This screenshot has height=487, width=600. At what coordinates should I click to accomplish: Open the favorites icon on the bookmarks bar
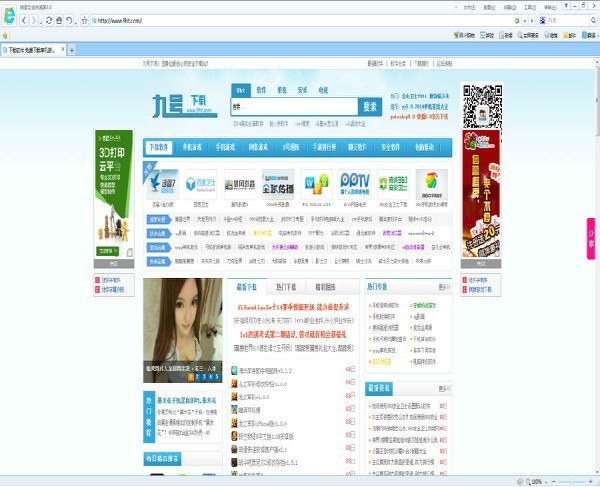pos(5,36)
